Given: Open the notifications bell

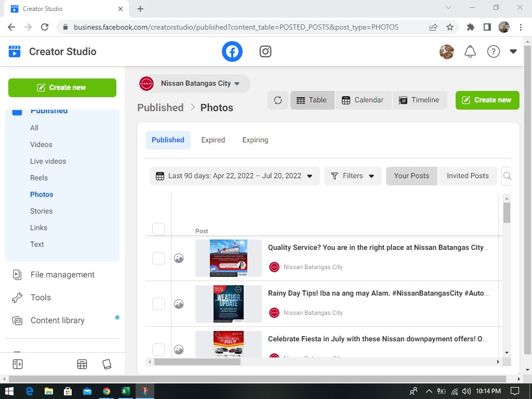Looking at the screenshot, I should click(470, 51).
